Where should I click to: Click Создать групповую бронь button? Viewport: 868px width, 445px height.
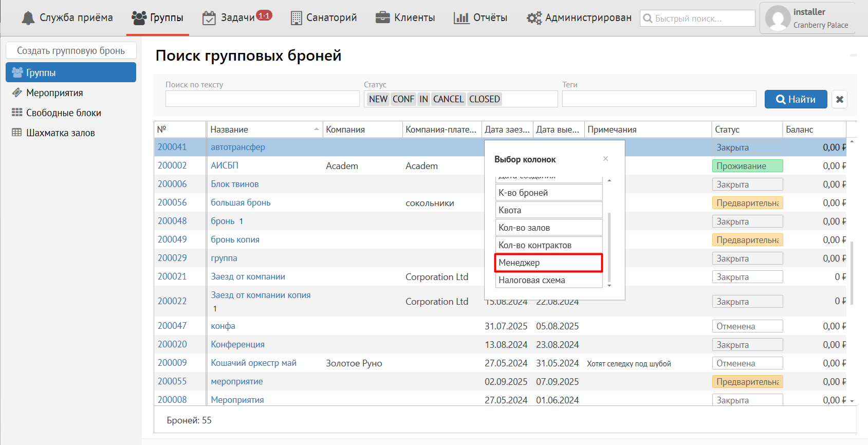(71, 51)
